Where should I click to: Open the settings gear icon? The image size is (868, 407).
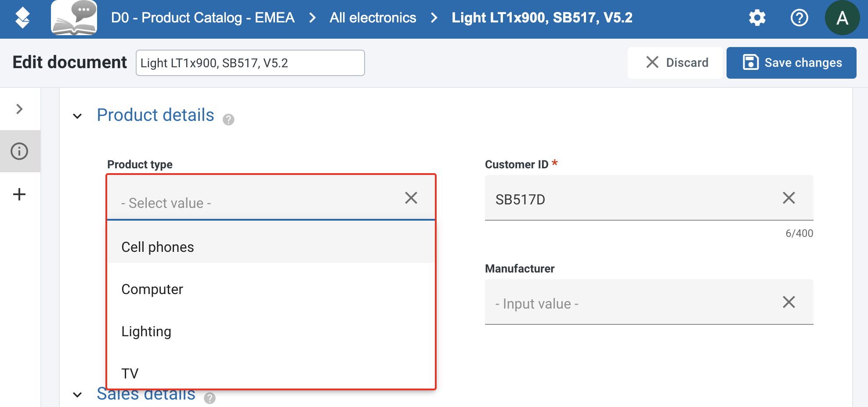pos(757,18)
